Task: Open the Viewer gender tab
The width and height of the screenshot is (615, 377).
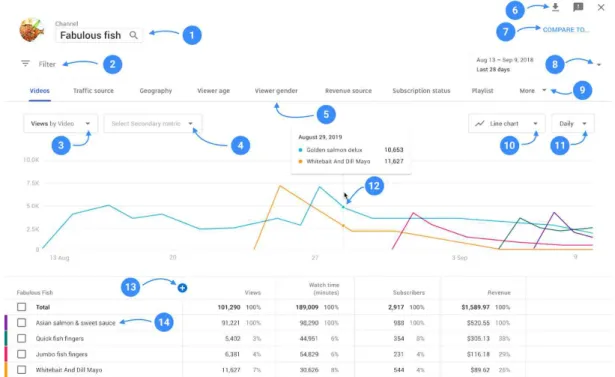Action: tap(276, 91)
